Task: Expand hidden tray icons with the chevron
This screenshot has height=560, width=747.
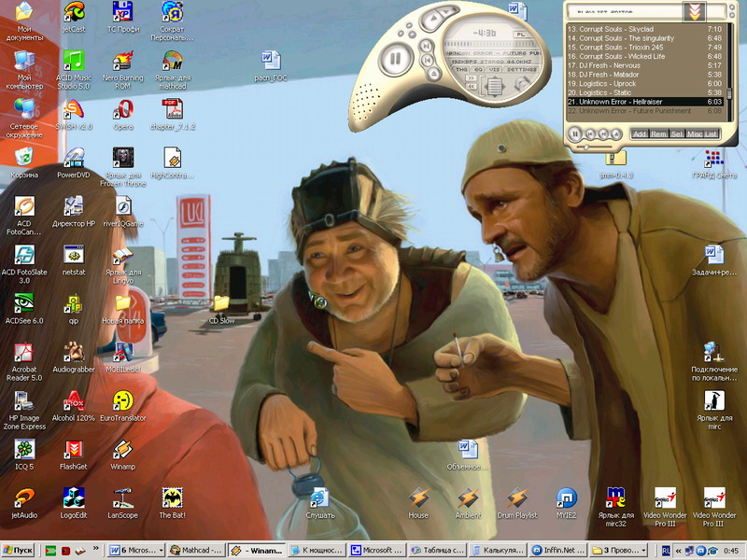Action: tap(678, 551)
